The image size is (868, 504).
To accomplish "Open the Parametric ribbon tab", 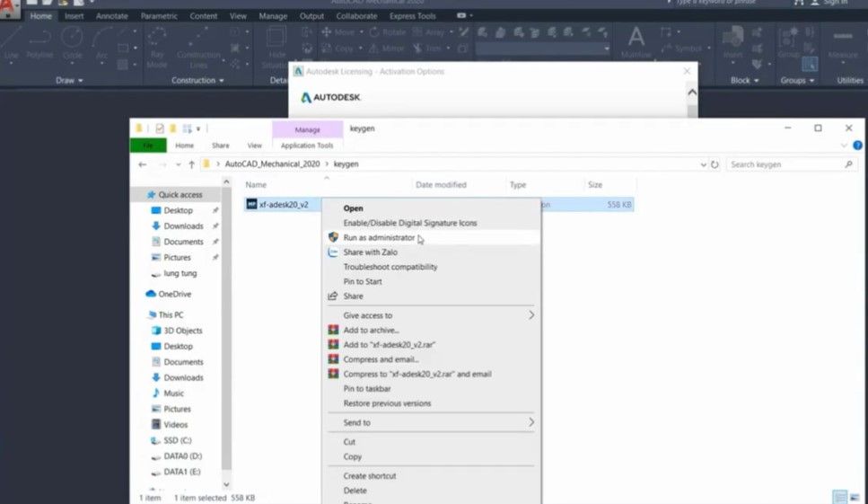I will [x=159, y=16].
